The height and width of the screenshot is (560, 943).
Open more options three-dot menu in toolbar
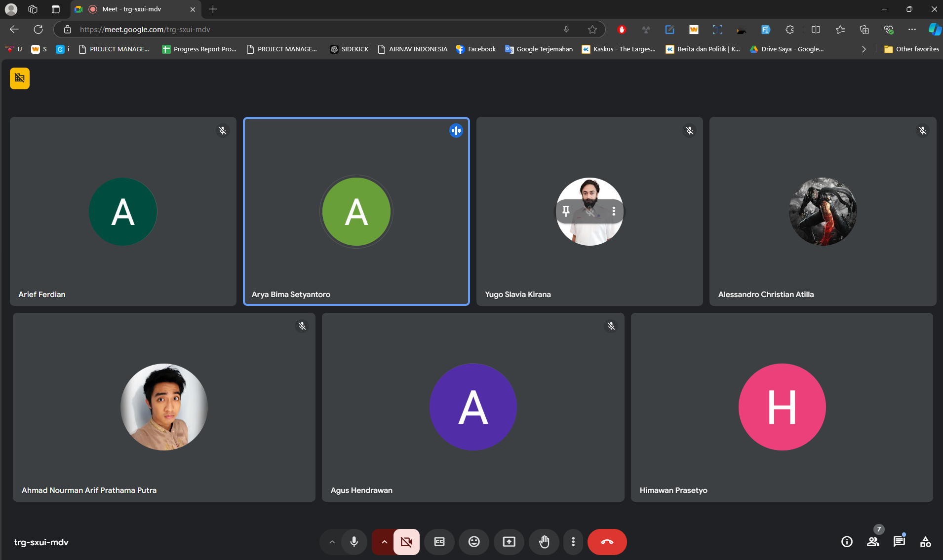573,542
